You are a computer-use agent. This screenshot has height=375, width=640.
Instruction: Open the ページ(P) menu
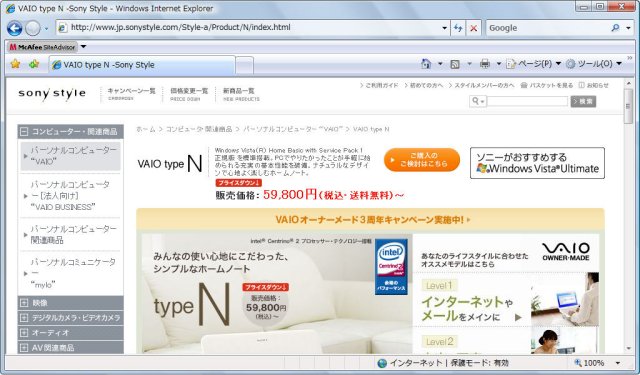pyautogui.click(x=533, y=64)
